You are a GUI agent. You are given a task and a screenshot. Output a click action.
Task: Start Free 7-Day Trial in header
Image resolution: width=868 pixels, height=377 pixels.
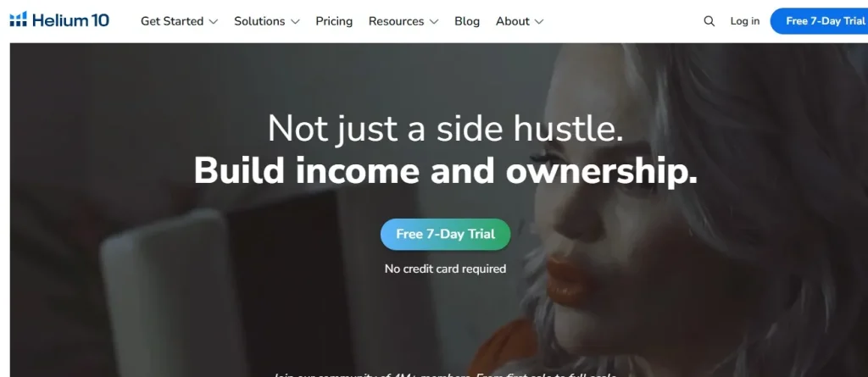click(820, 21)
